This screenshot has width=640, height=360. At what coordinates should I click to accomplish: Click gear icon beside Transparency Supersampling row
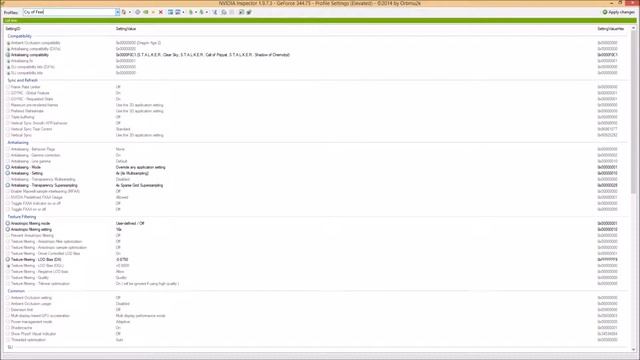8,185
